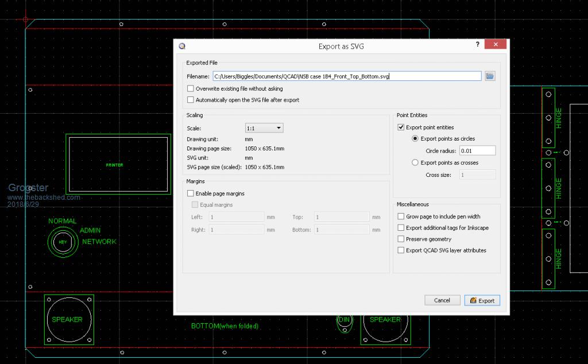Click the NETWORK label in drawing
Screen dimensions: 588x364
[99, 241]
